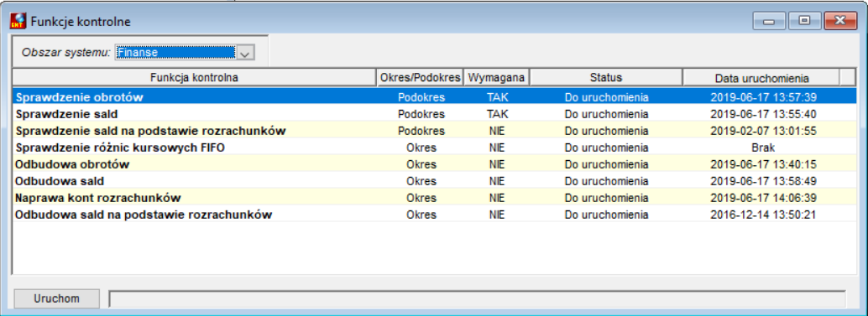Maximize the Funkcje kontrolne window
Screen dimensions: 868x316
[804, 21]
